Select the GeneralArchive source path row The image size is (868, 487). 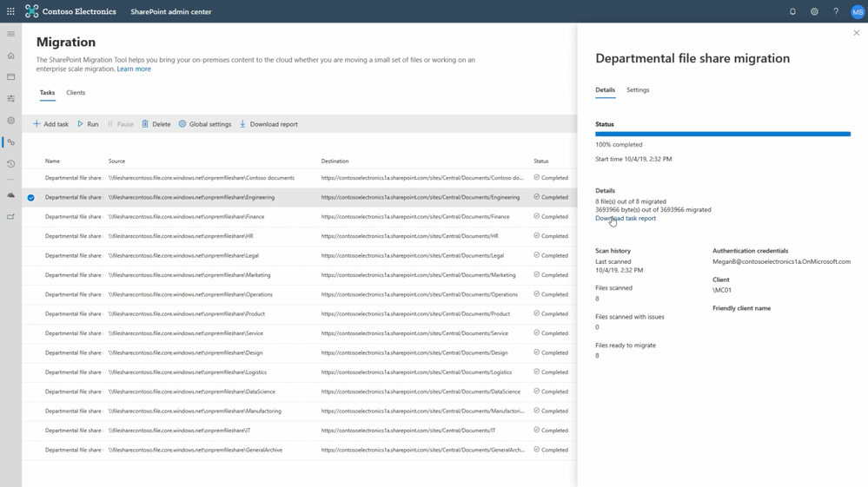[195, 450]
